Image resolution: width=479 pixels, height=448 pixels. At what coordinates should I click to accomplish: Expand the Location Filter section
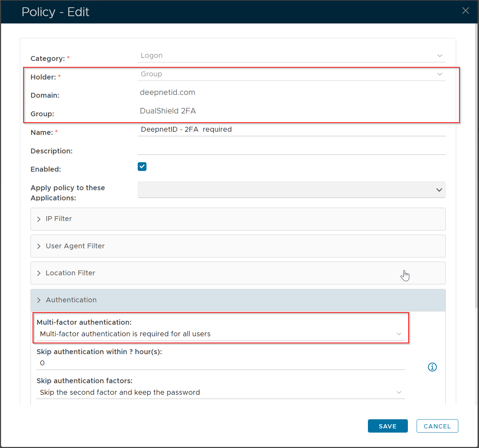pos(238,273)
